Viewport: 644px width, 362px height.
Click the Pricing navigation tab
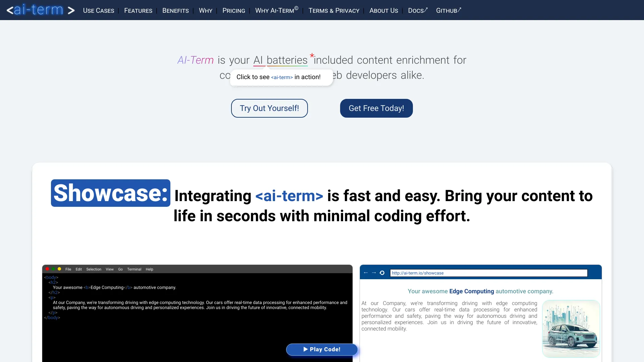pos(233,10)
